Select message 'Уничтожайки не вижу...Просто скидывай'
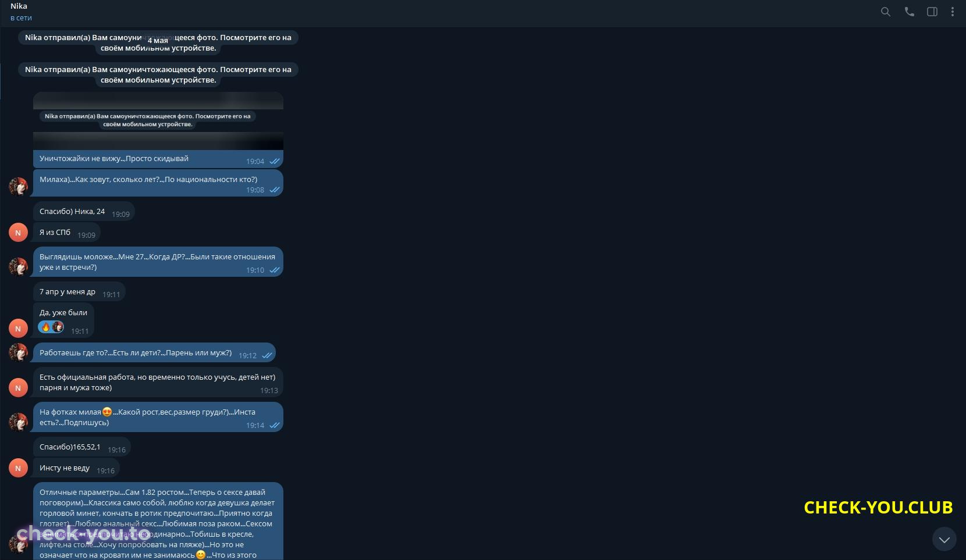966x560 pixels. [114, 159]
